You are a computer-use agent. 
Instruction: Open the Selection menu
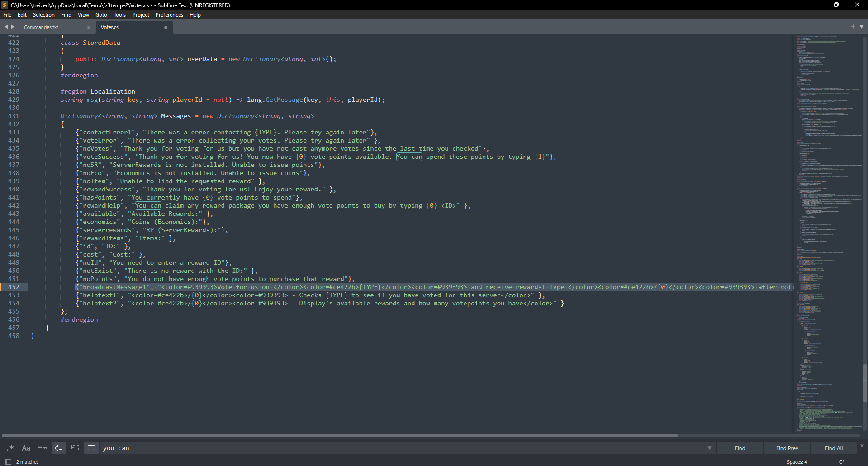[44, 15]
